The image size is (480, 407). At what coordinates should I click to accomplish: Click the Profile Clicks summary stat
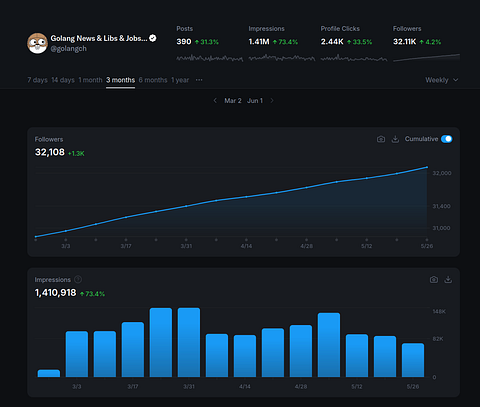[x=354, y=43]
